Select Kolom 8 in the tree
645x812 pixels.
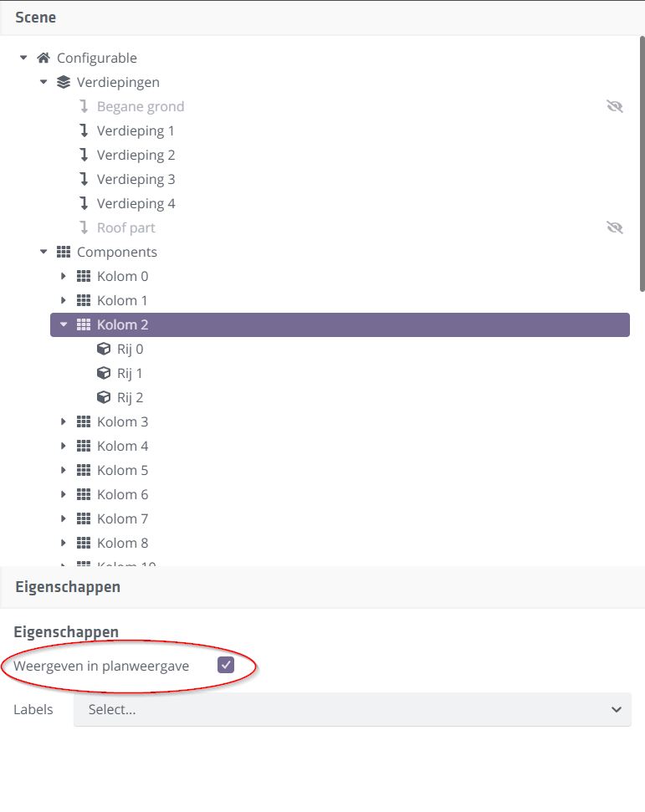[x=122, y=543]
